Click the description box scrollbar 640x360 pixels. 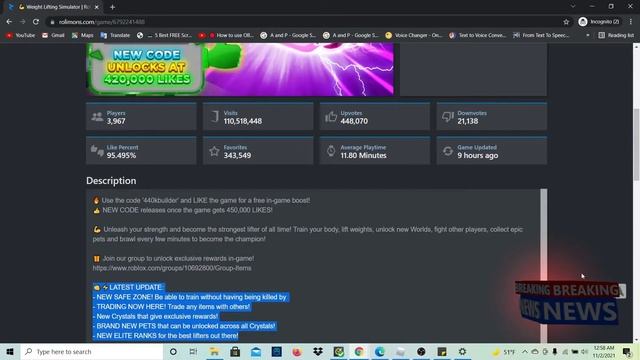click(544, 265)
